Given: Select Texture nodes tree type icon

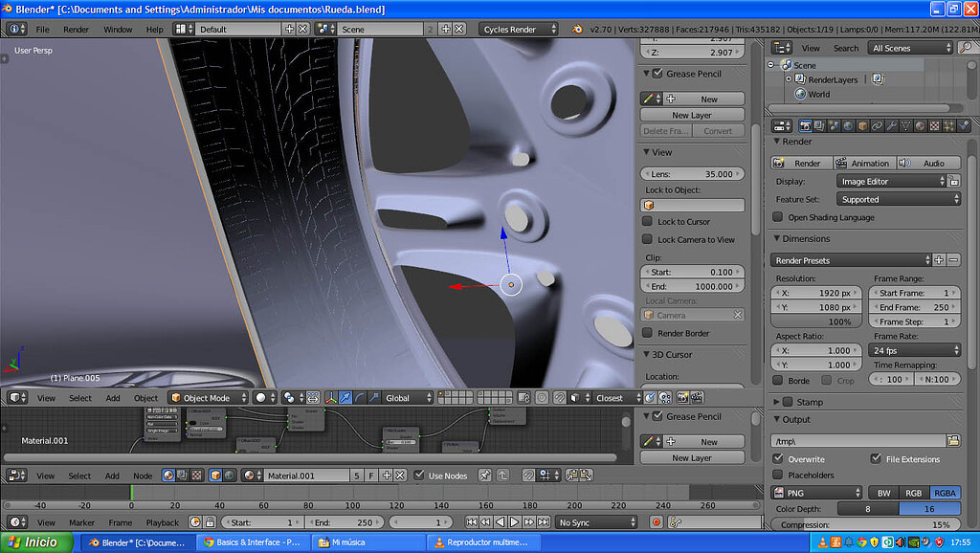Looking at the screenshot, I should click(196, 476).
